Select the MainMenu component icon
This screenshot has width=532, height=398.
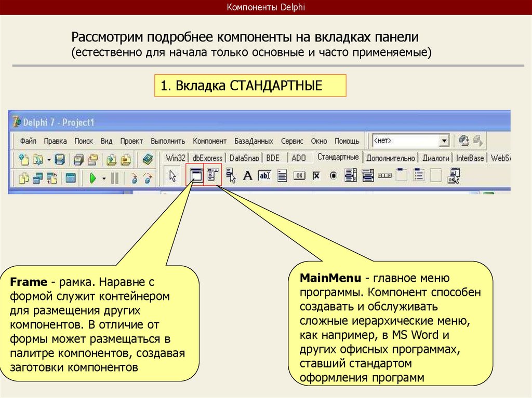coord(212,175)
